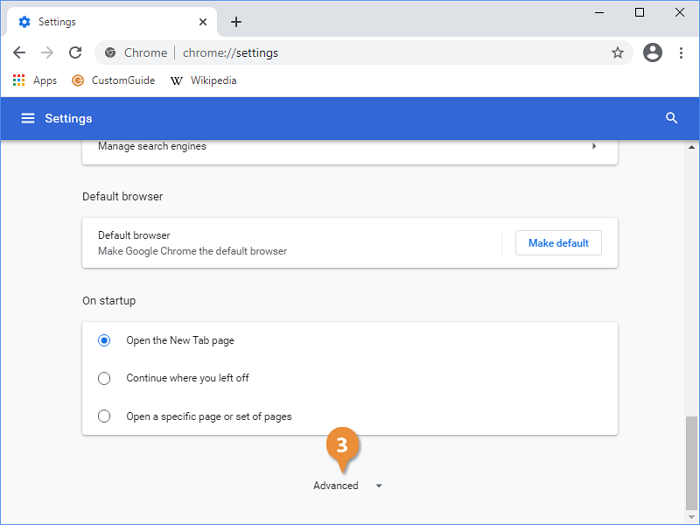Select Open the New Tab page option
This screenshot has height=525, width=700.
pos(104,340)
